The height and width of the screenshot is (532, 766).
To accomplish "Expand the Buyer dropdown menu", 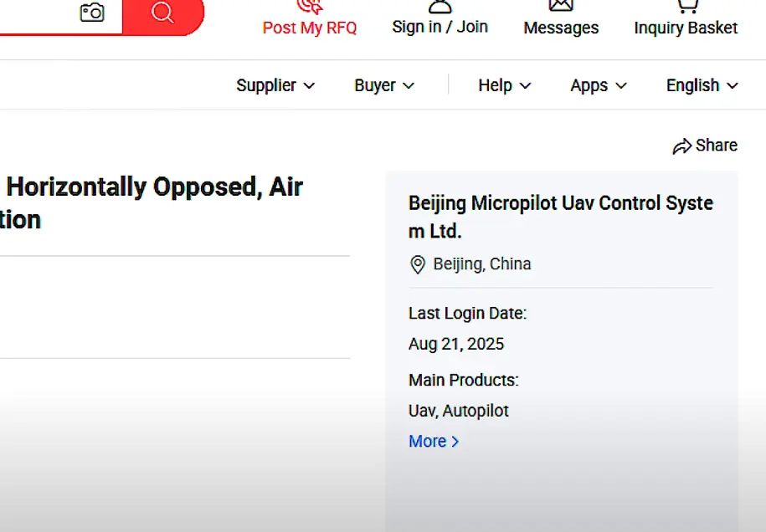I will pos(384,85).
